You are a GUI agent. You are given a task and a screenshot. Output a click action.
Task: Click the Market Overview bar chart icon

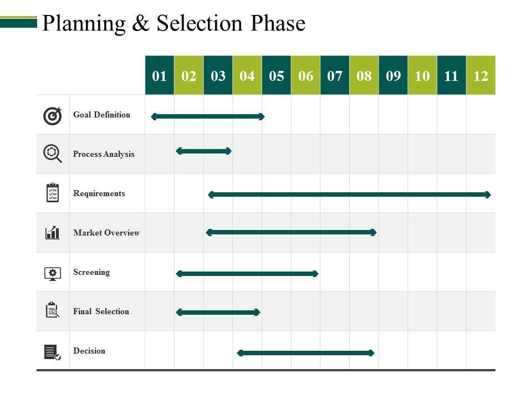(53, 232)
